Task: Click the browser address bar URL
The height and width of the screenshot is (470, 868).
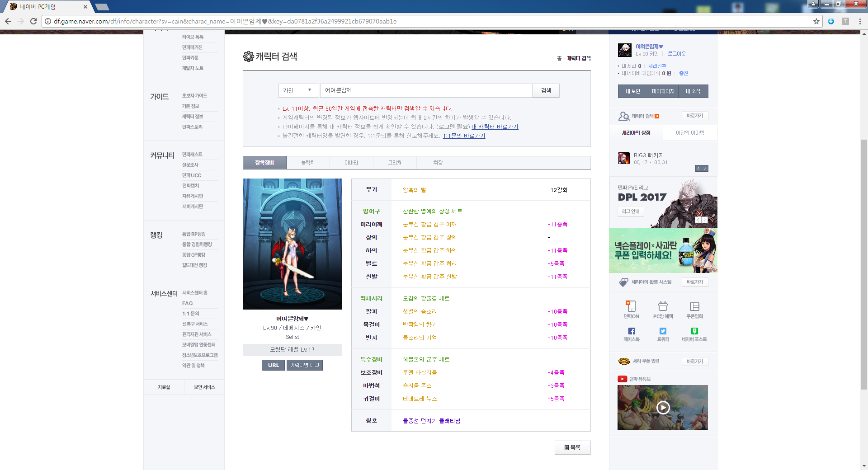Action: pos(225,21)
